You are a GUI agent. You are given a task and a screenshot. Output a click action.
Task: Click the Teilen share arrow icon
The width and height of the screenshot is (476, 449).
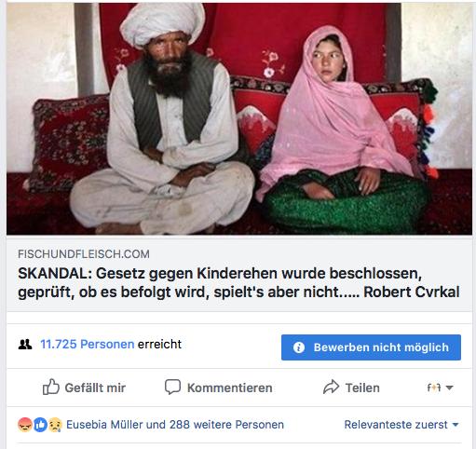click(x=331, y=387)
